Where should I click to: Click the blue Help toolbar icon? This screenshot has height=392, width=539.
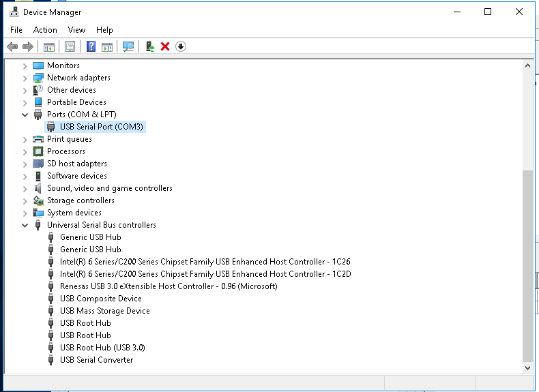coord(91,46)
